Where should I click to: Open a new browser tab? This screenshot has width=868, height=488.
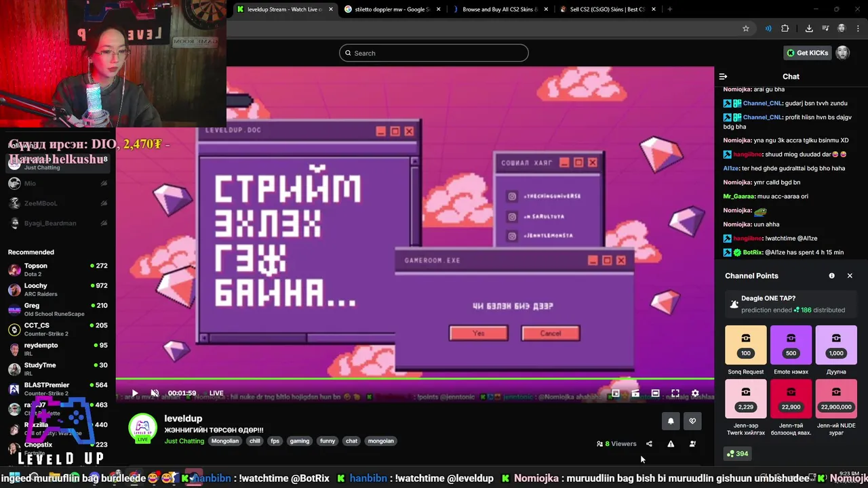point(670,9)
